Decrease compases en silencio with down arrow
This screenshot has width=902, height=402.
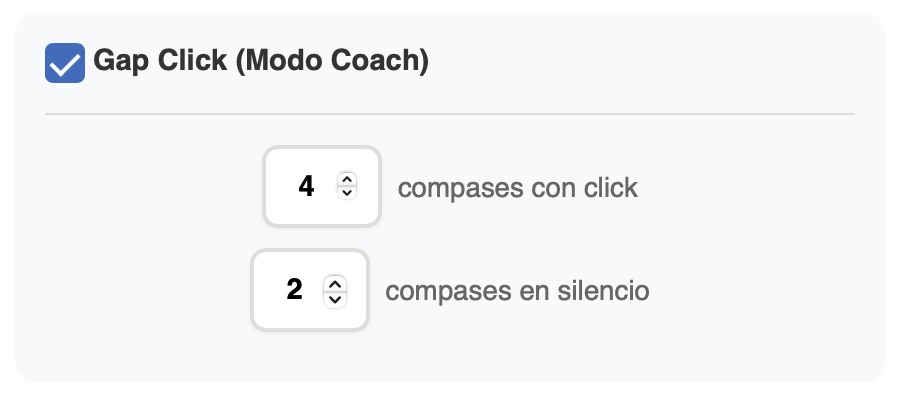click(x=335, y=297)
